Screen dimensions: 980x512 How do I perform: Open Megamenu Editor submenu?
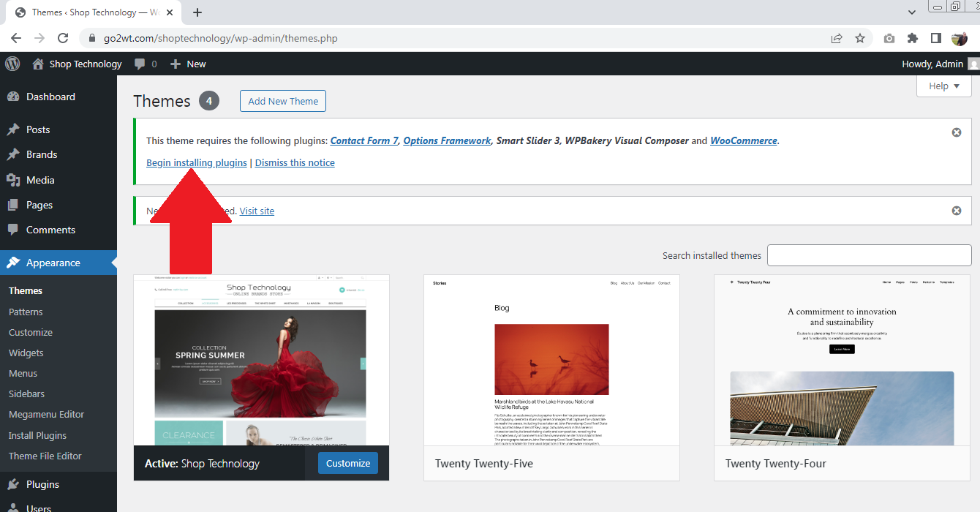click(47, 414)
